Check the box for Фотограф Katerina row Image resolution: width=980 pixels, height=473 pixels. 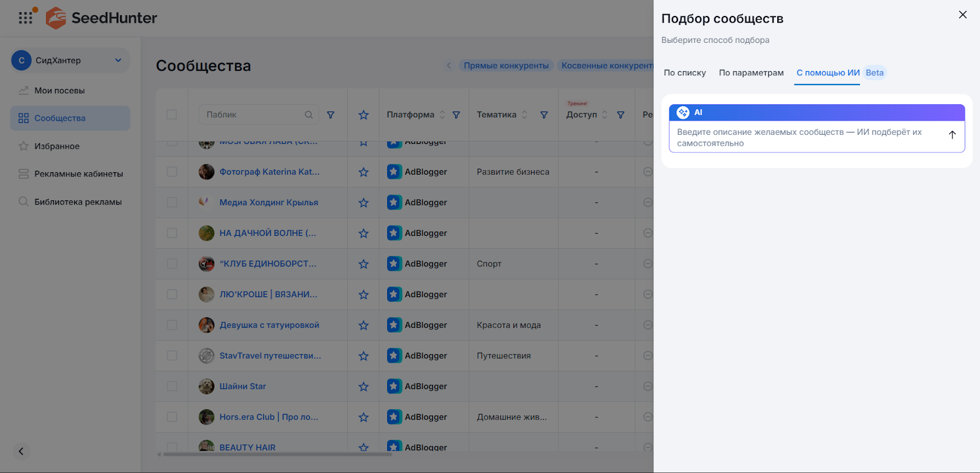172,172
